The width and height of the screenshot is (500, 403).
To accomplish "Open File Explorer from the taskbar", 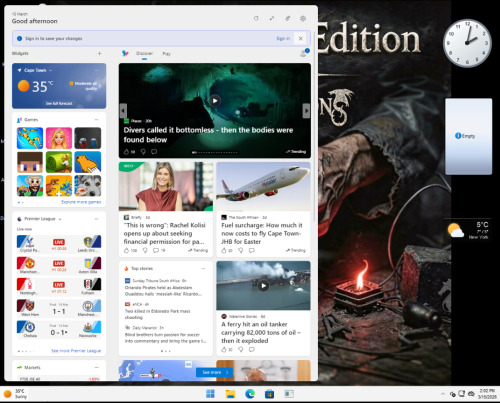I will click(230, 394).
